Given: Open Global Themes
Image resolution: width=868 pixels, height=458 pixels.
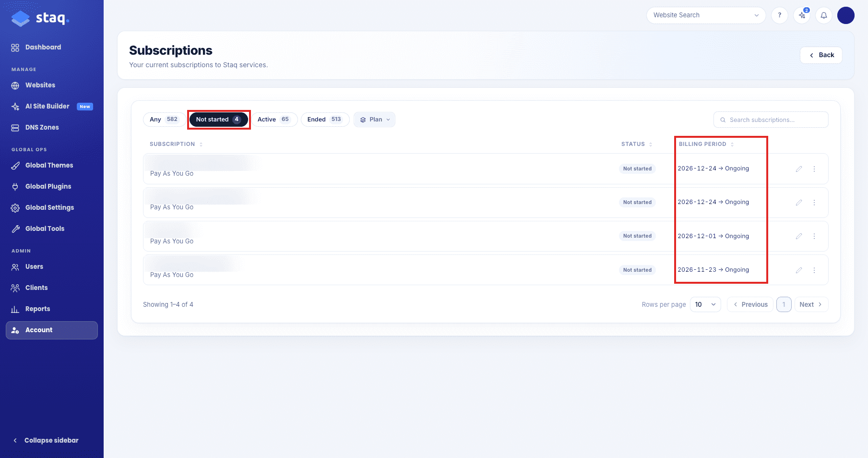Looking at the screenshot, I should (x=52, y=165).
